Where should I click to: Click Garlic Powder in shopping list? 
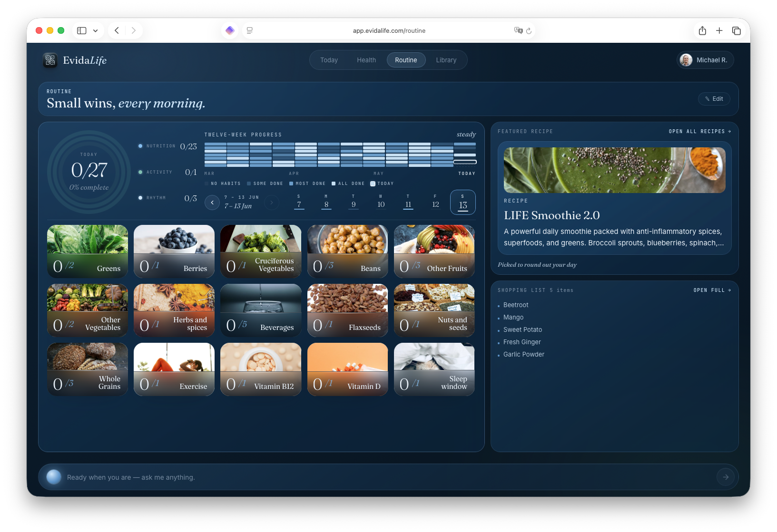[524, 355]
